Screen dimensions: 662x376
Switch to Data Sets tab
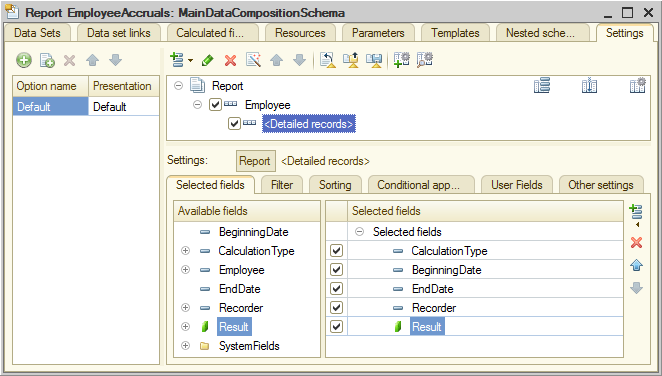[x=37, y=33]
